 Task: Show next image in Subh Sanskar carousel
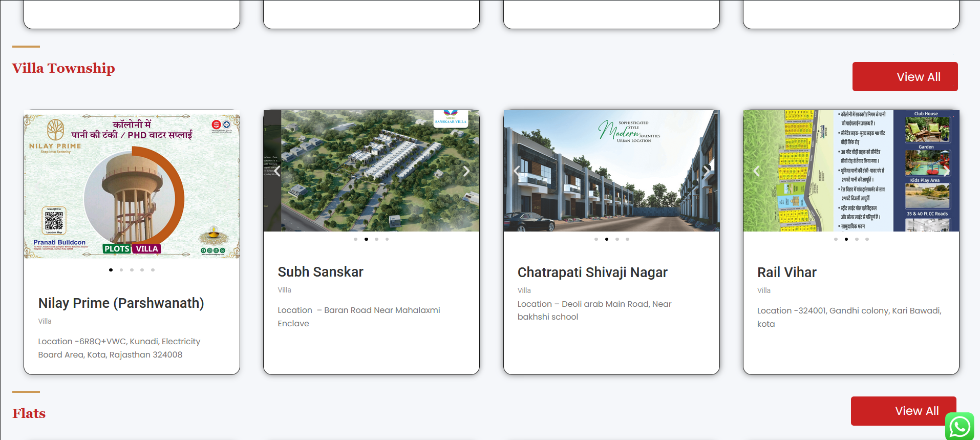tap(466, 171)
